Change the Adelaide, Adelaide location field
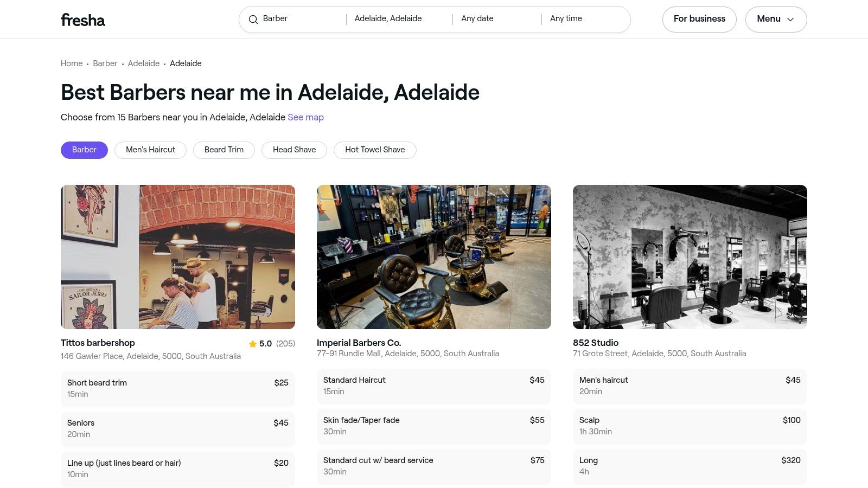 399,19
